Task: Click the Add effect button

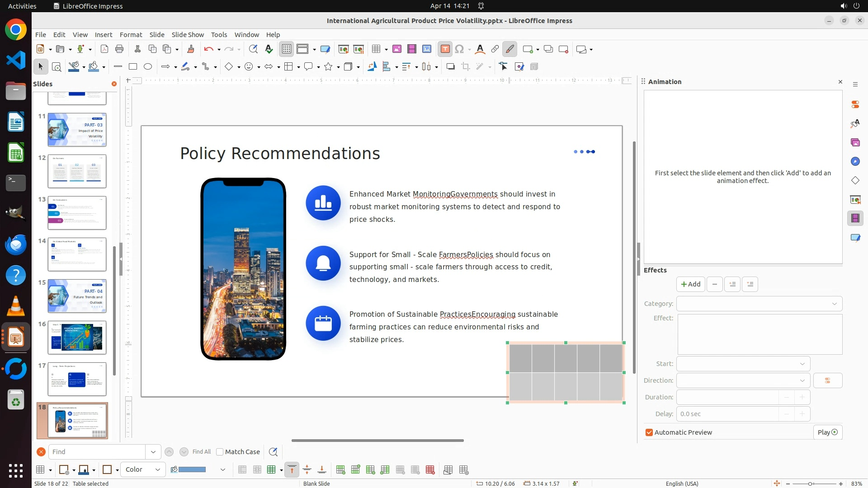Action: coord(690,284)
